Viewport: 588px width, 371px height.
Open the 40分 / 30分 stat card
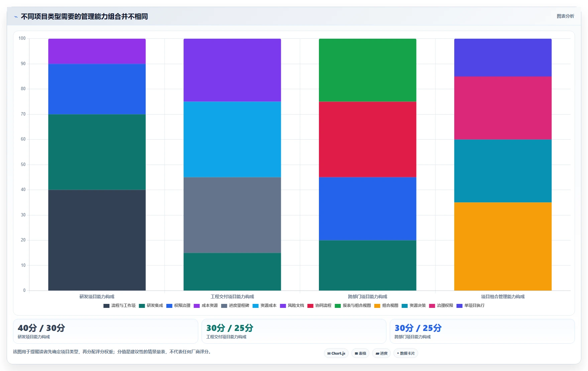coord(106,331)
